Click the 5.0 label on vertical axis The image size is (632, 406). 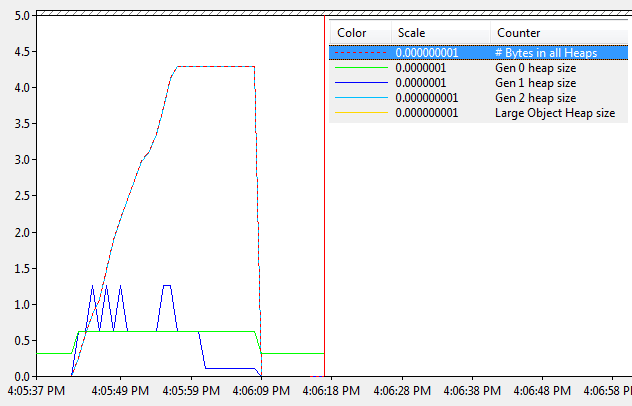pyautogui.click(x=18, y=16)
